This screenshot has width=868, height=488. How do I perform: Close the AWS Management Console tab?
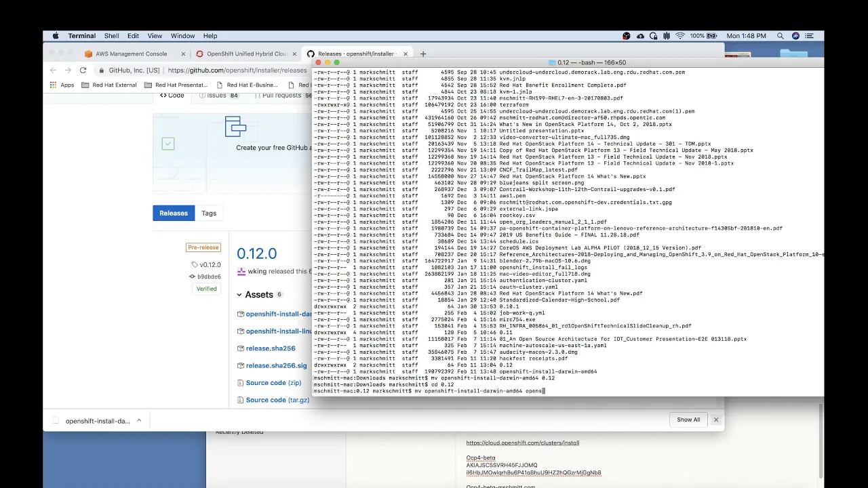[x=184, y=54]
